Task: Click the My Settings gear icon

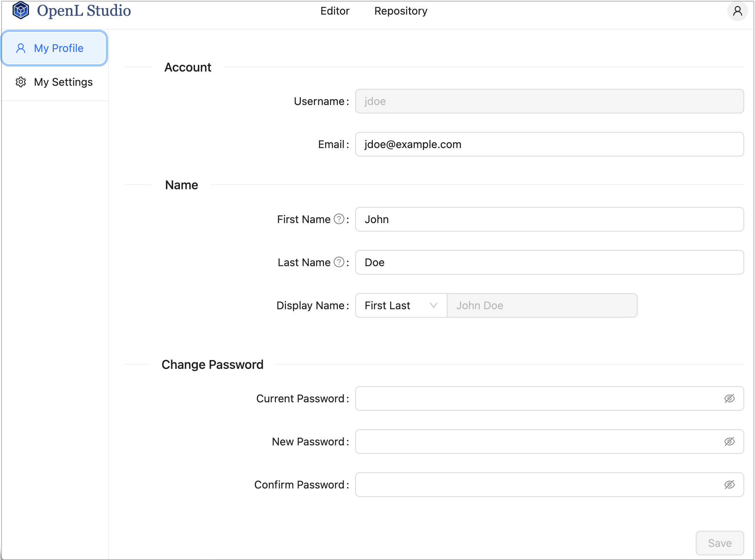Action: pos(21,82)
